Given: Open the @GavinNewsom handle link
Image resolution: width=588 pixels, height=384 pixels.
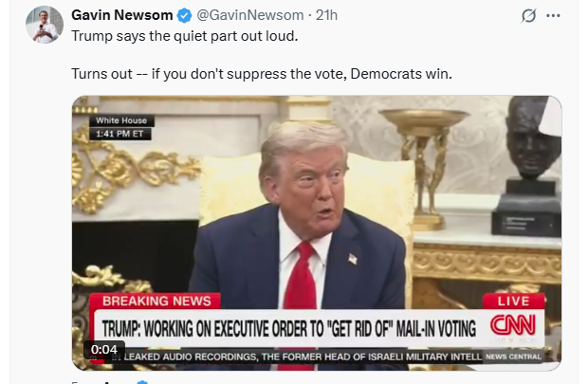Looking at the screenshot, I should coord(250,15).
